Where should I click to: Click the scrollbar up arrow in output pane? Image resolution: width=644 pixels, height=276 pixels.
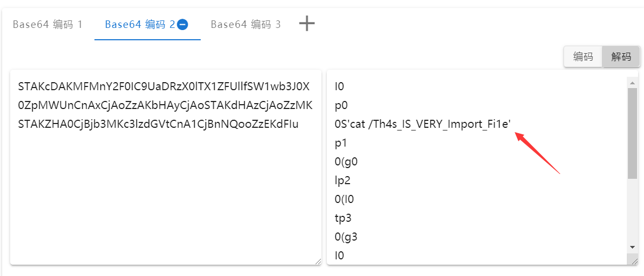click(632, 83)
